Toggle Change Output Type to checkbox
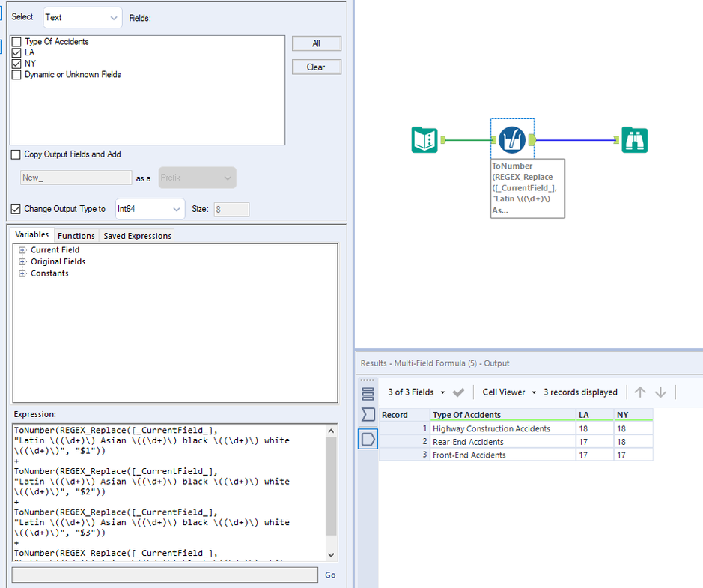Screen dimensions: 703x588 16,209
